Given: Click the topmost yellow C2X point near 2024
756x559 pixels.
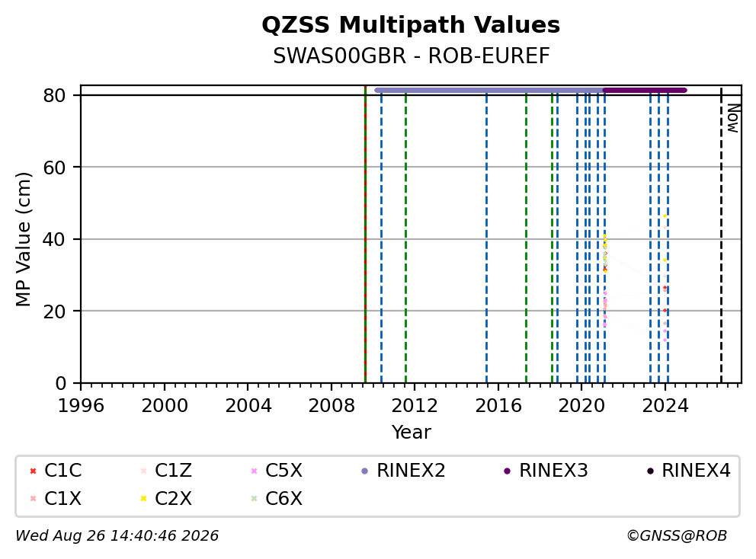Looking at the screenshot, I should pos(665,216).
